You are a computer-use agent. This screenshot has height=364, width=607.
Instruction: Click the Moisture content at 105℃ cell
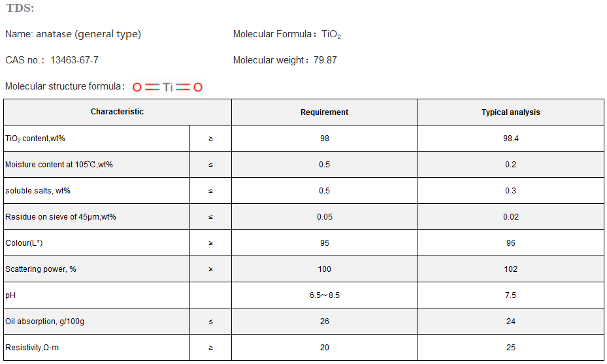(x=59, y=165)
